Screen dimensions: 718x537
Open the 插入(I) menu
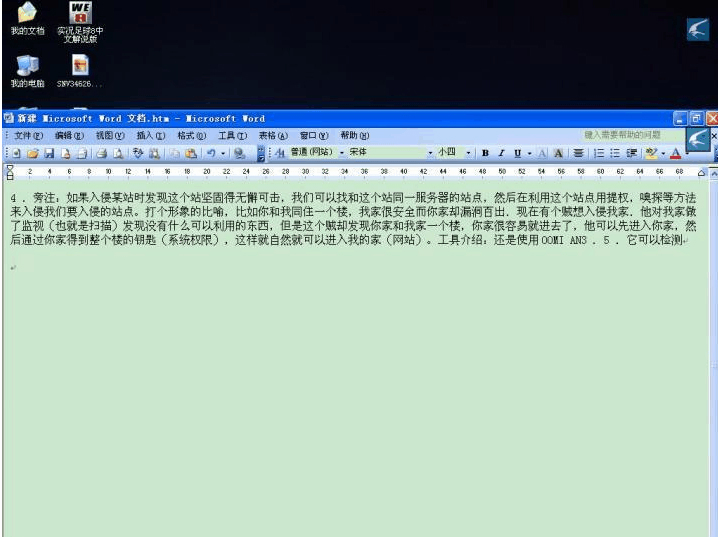pyautogui.click(x=151, y=136)
